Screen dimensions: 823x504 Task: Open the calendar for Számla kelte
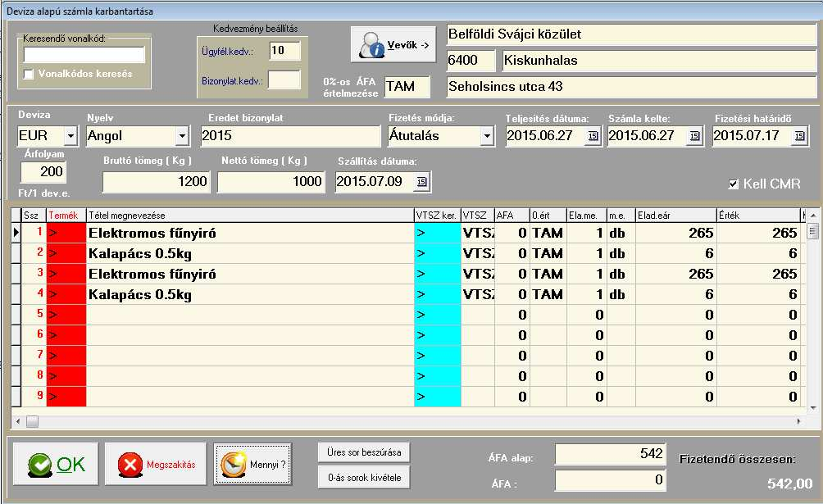coord(694,136)
